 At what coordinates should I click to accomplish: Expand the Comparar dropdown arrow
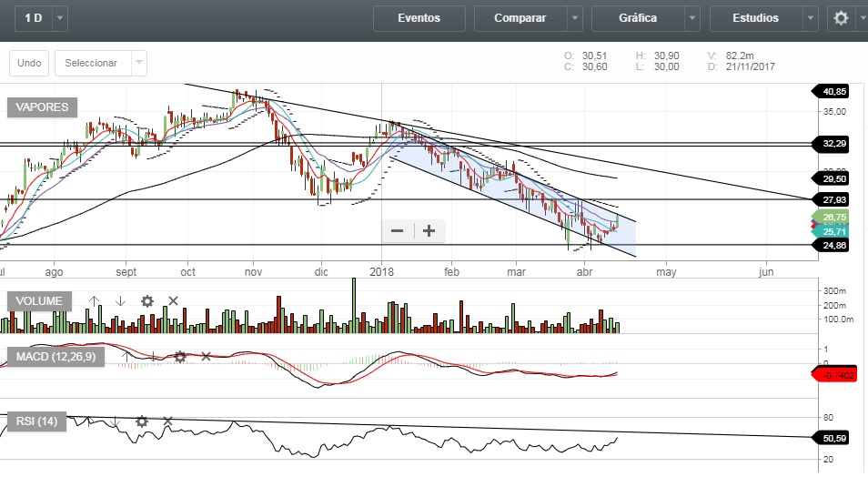pyautogui.click(x=575, y=18)
